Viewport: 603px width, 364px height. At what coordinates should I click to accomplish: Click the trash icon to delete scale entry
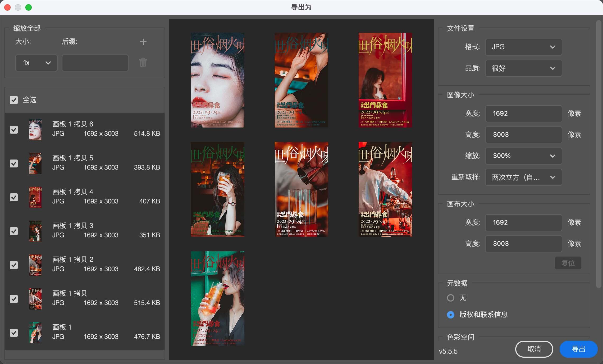(143, 63)
